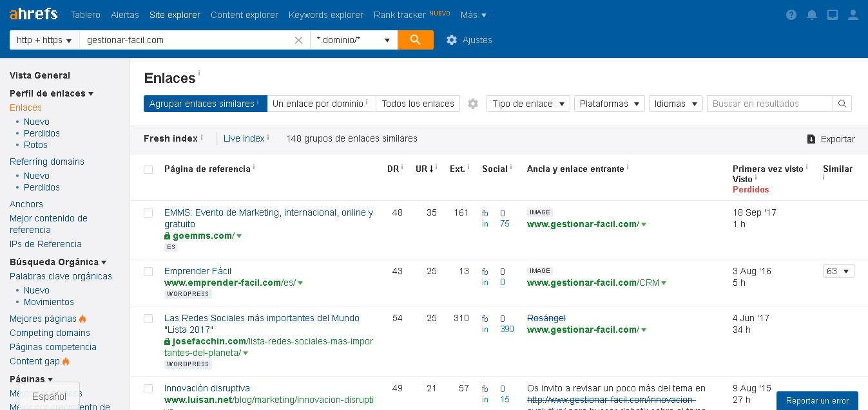Collapse the Búsqueda Orgánica section
Screen dimensions: 868x410
58,262
